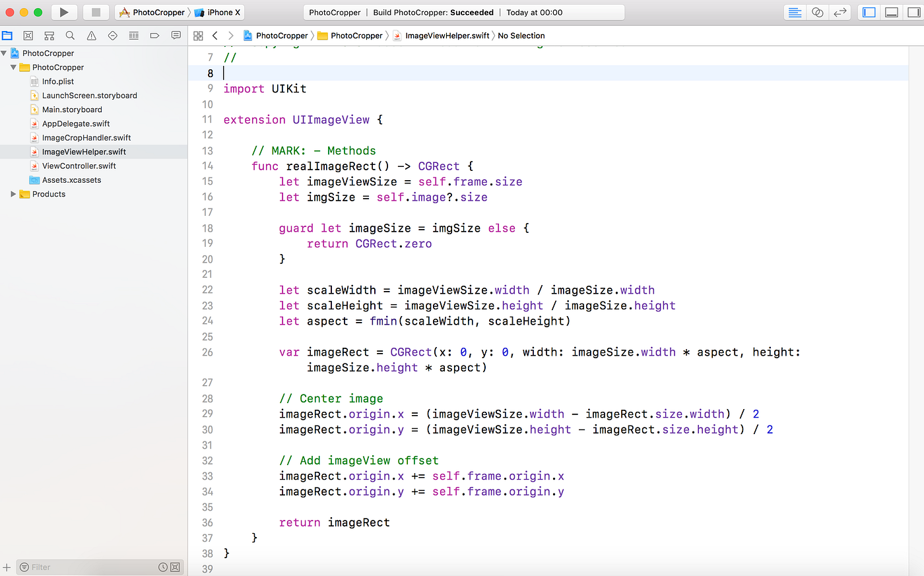Collapse the PhotoCropper project tree

(5, 53)
